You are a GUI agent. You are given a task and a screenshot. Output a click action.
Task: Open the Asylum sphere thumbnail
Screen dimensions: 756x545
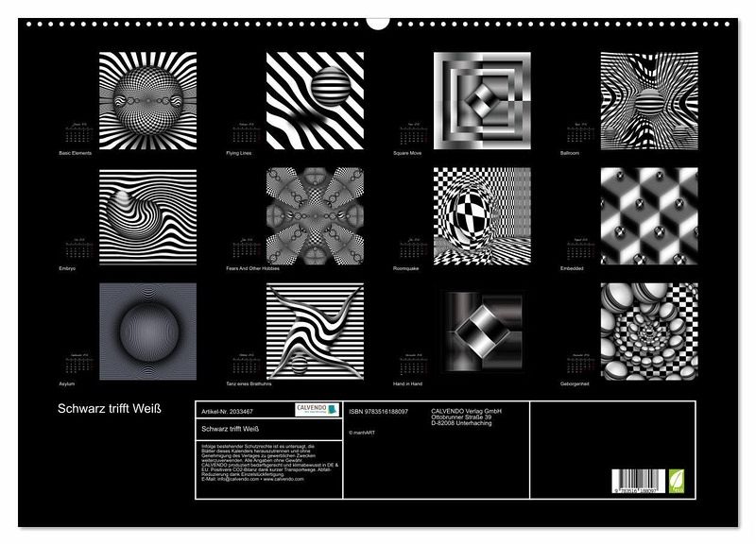pyautogui.click(x=147, y=332)
